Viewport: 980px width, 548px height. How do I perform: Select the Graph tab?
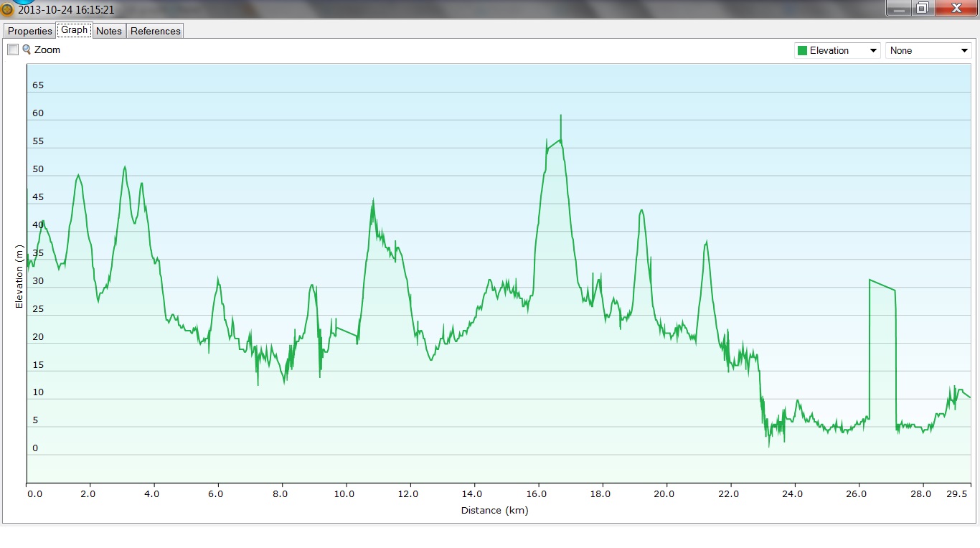tap(74, 30)
